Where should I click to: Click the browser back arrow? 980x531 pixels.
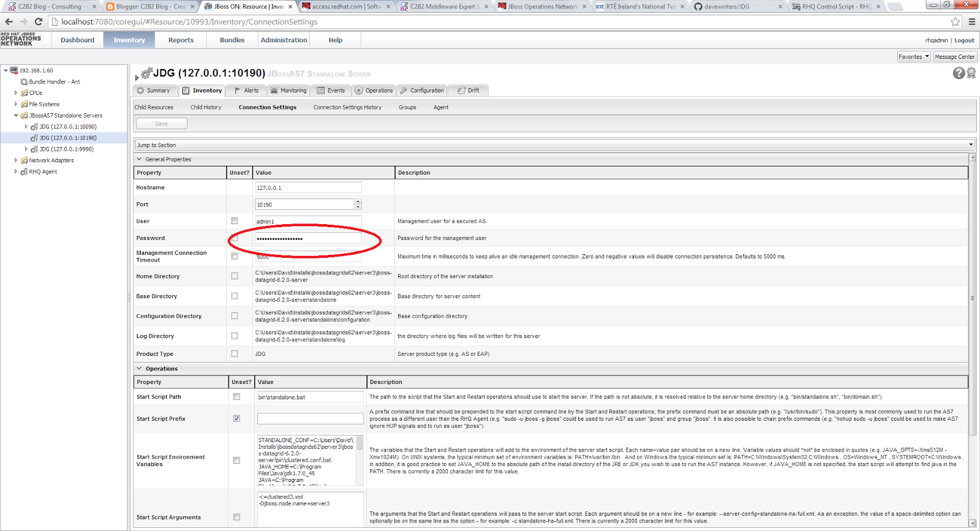click(9, 21)
